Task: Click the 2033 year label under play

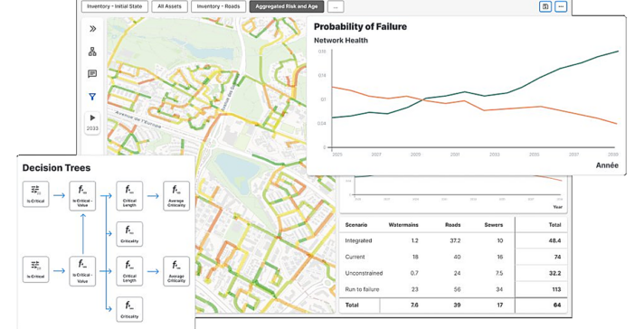Action: point(92,128)
